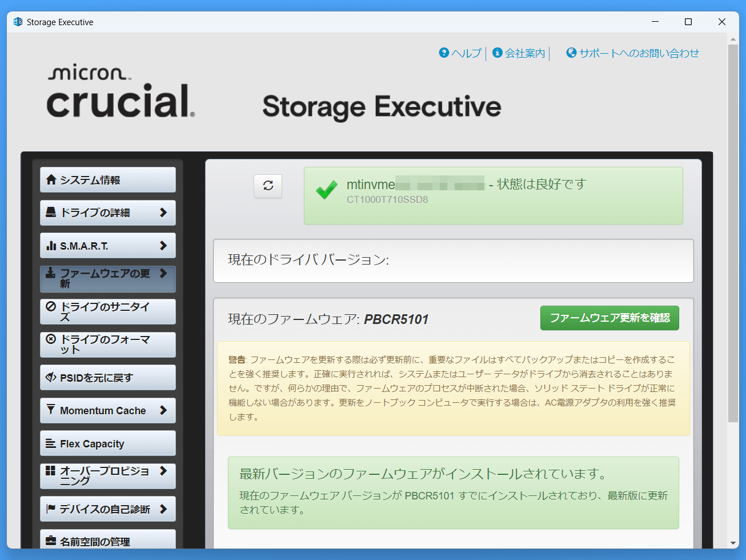
Task: Click the 最新バージョンのファームウェアがインストールされています heading
Action: point(423,474)
